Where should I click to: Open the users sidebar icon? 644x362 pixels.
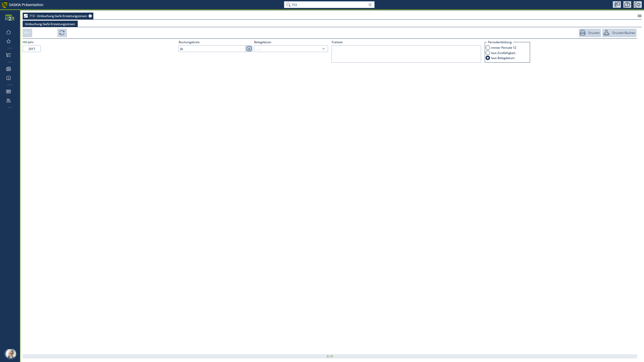pyautogui.click(x=9, y=101)
